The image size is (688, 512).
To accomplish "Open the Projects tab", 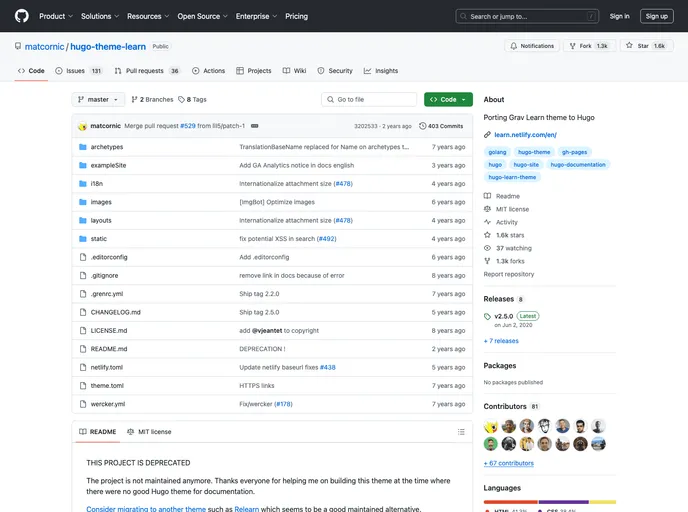I will click(x=254, y=71).
